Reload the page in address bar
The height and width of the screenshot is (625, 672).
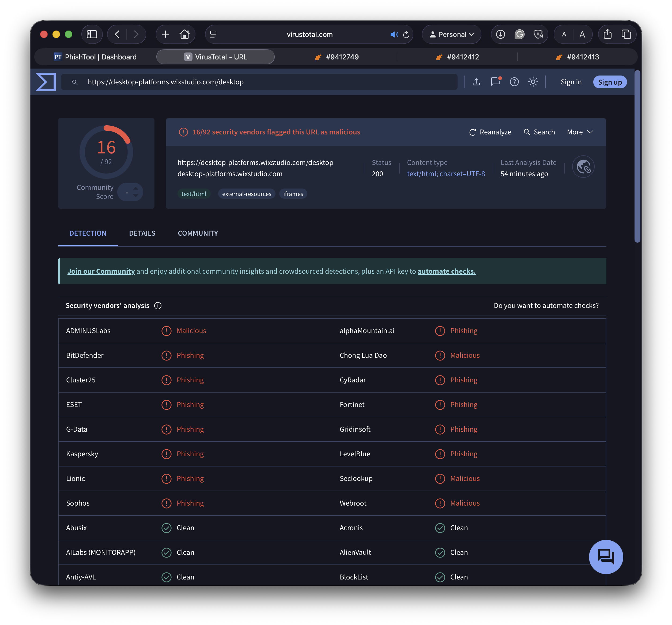[x=406, y=35]
